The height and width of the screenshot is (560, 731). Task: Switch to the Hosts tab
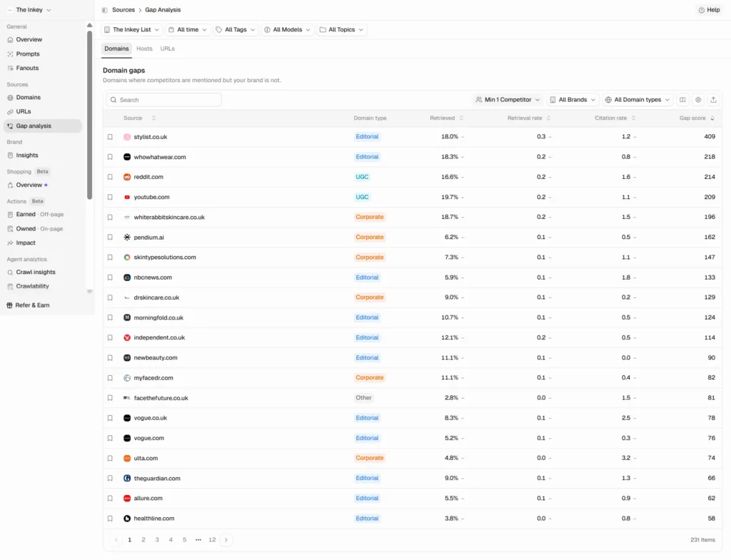coord(144,49)
